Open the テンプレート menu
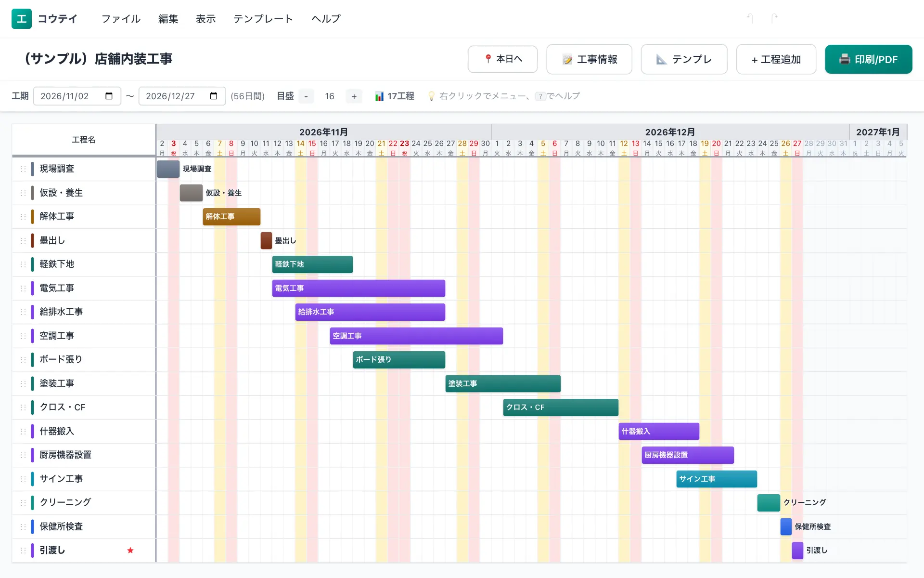The image size is (924, 578). coord(263,19)
